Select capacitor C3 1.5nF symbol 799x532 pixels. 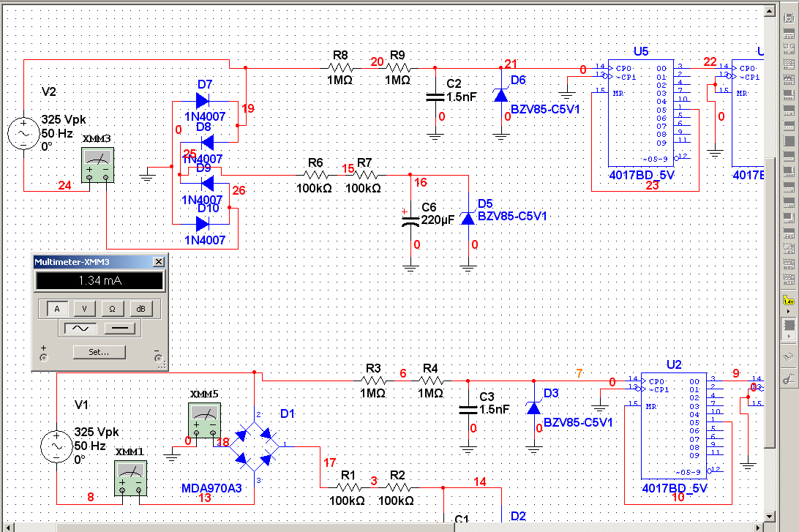pyautogui.click(x=468, y=410)
